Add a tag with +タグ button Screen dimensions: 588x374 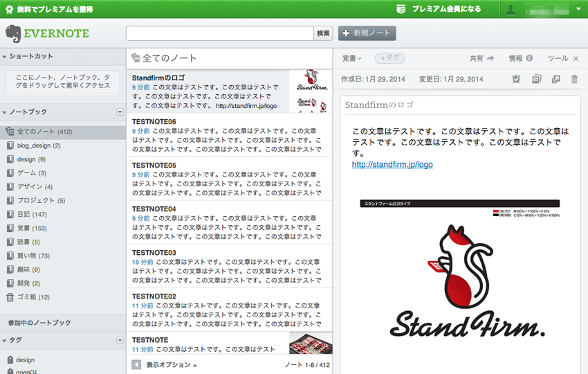[390, 57]
